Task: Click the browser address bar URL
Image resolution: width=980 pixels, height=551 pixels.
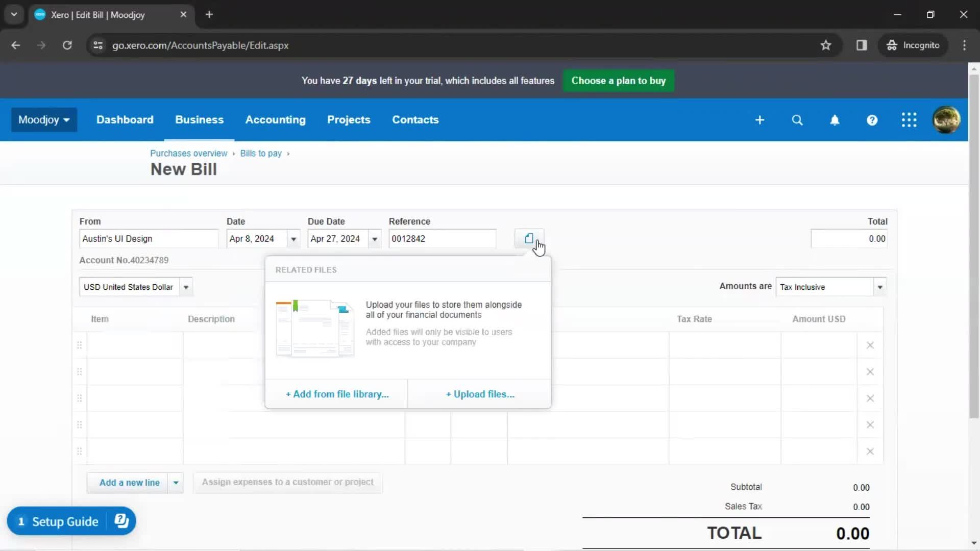Action: [201, 45]
